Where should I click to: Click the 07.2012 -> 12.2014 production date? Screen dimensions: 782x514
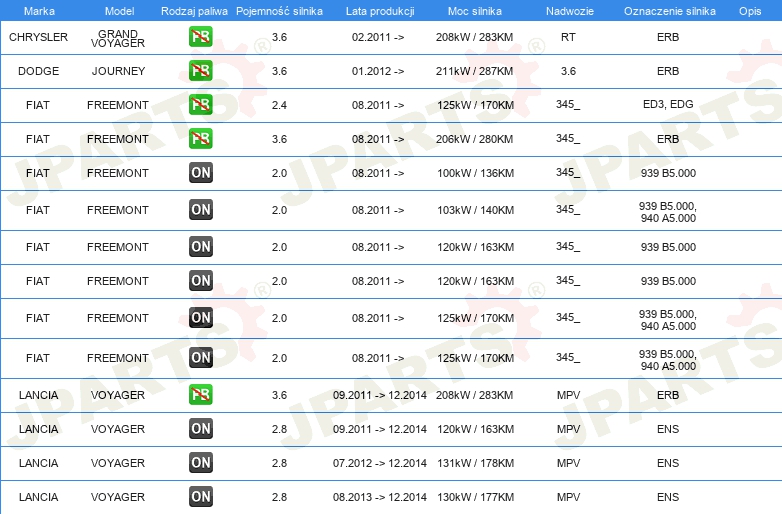(380, 463)
